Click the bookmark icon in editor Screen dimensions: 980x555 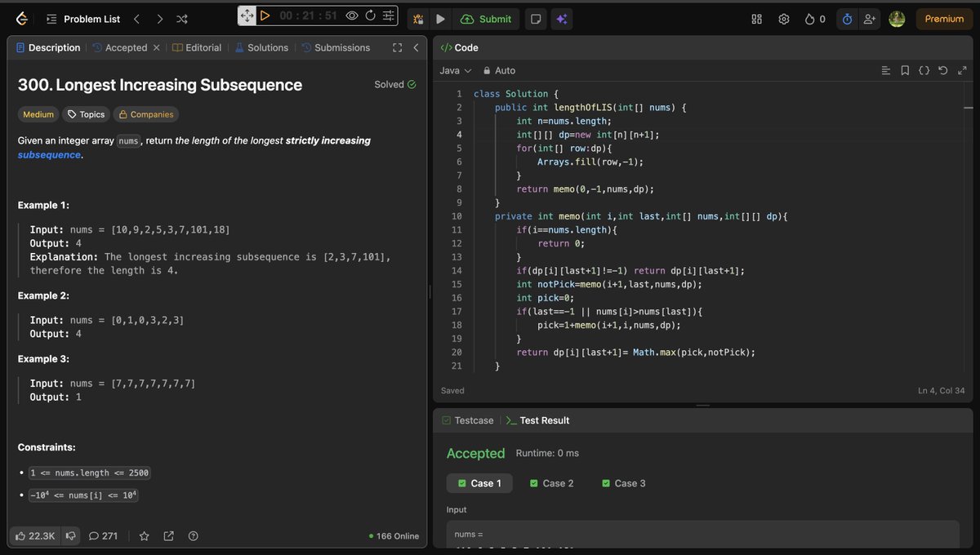[x=905, y=70]
